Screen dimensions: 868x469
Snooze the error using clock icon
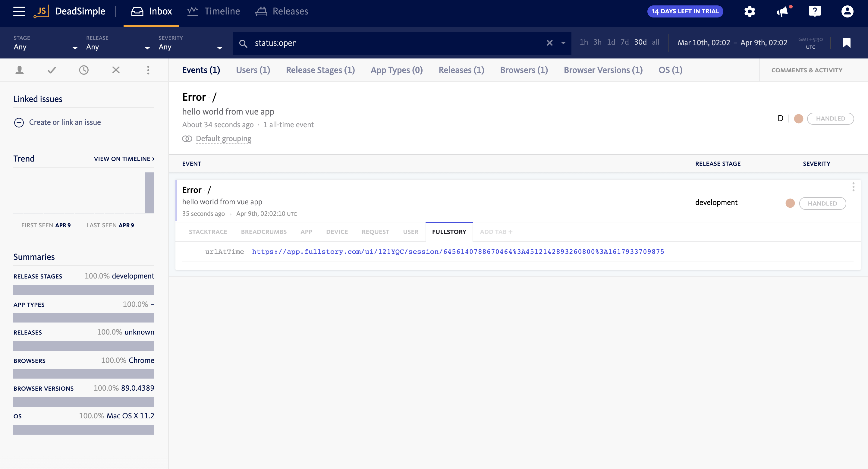[x=84, y=70]
